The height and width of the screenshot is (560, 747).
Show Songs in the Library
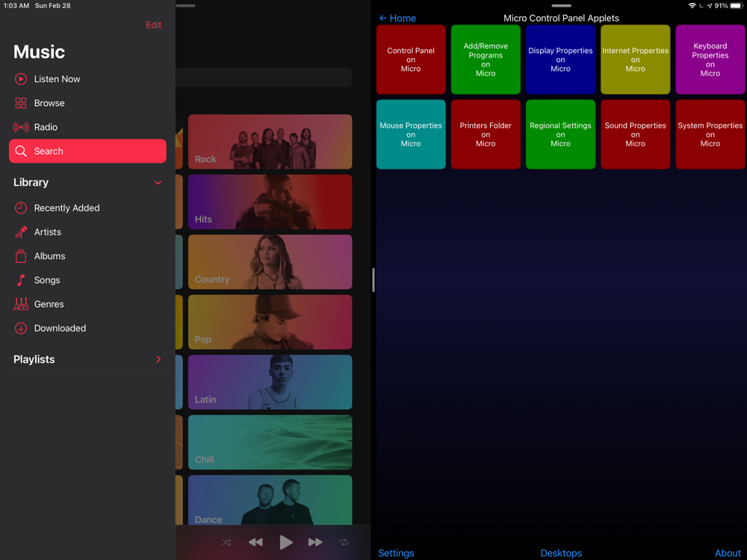click(x=87, y=280)
